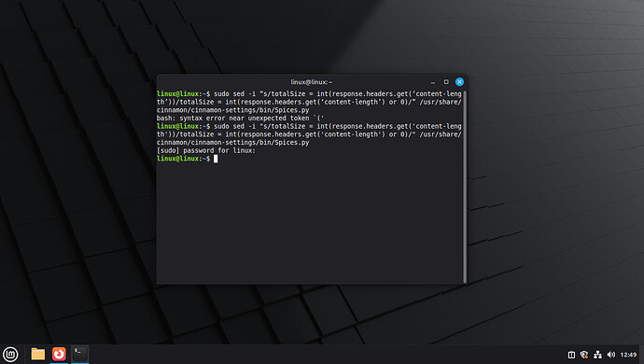Open the Update Manager shield icon
The height and width of the screenshot is (364, 644).
[x=584, y=355]
